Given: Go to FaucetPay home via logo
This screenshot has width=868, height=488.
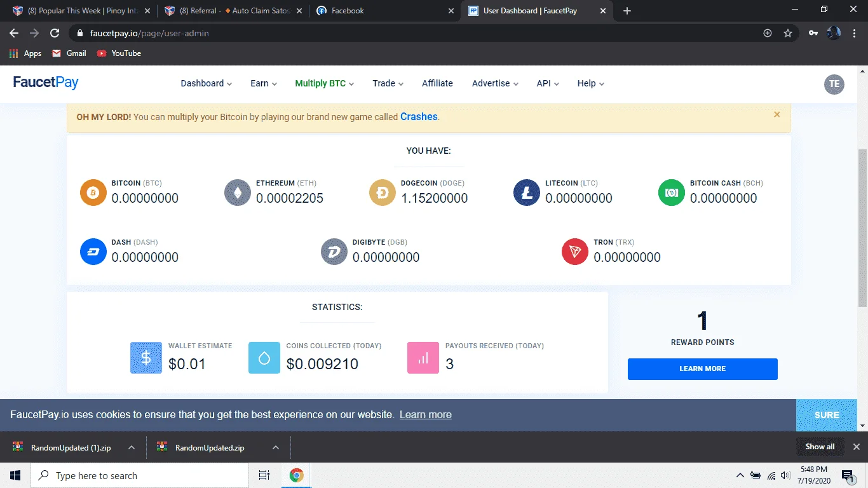Looking at the screenshot, I should click(46, 83).
